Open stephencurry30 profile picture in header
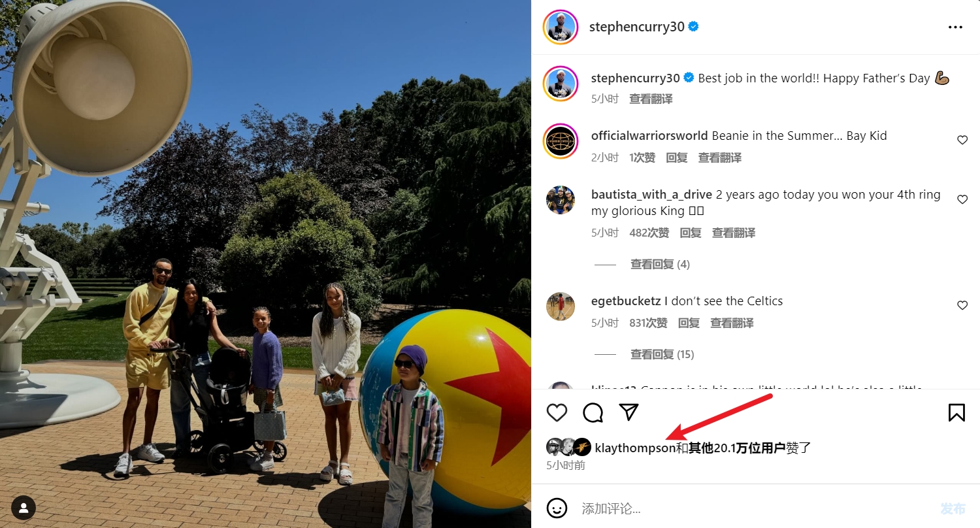The height and width of the screenshot is (528, 980). pyautogui.click(x=561, y=27)
